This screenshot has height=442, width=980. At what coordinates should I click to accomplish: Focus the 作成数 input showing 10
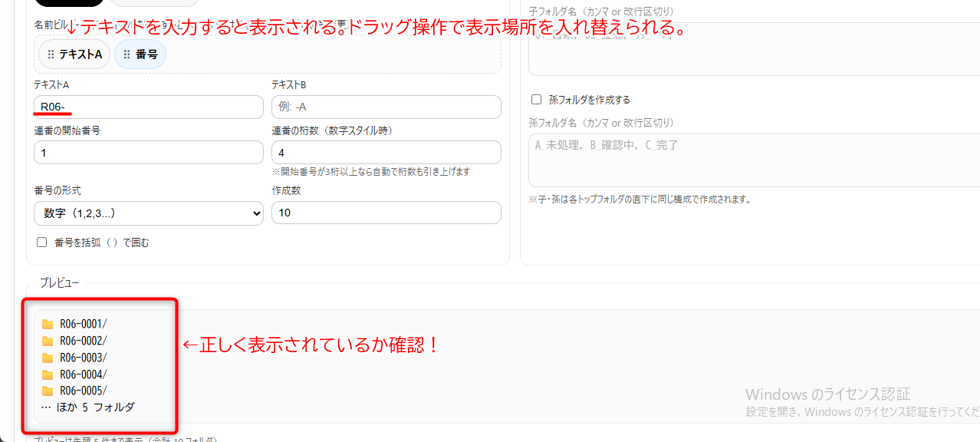coord(386,213)
